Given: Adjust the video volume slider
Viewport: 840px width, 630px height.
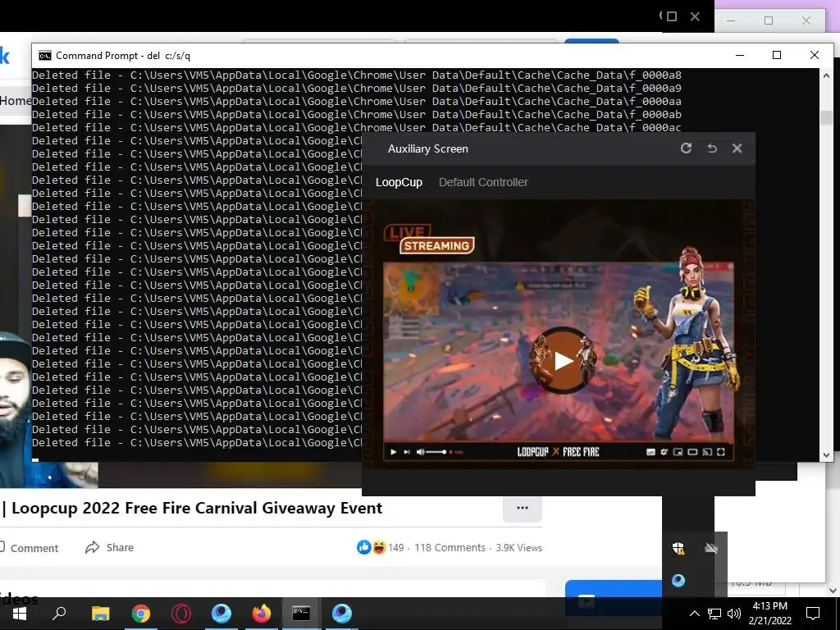Looking at the screenshot, I should point(436,452).
